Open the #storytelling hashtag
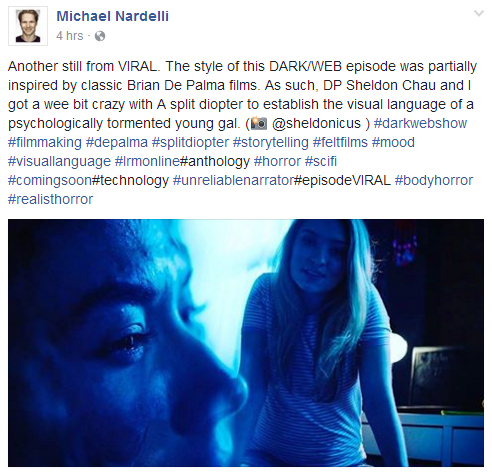 (x=271, y=142)
